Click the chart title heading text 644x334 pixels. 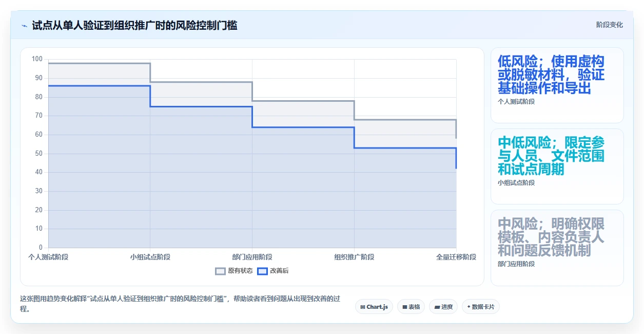point(134,25)
